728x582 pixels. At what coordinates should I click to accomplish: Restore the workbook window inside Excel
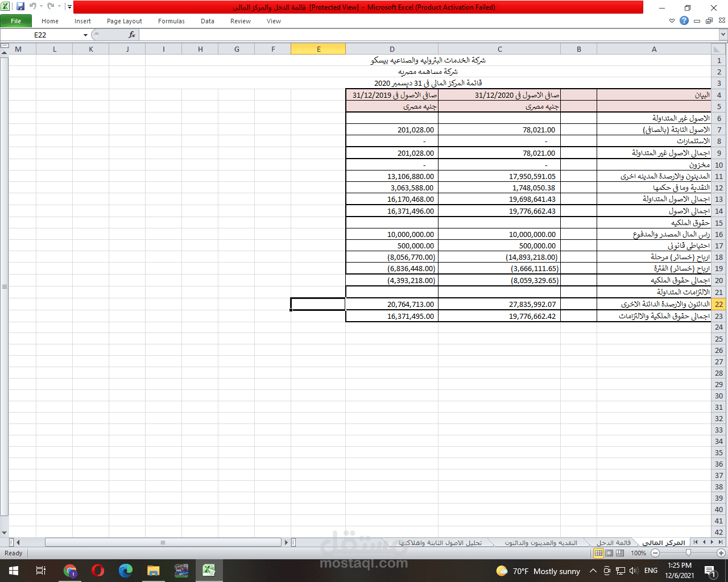click(x=709, y=21)
